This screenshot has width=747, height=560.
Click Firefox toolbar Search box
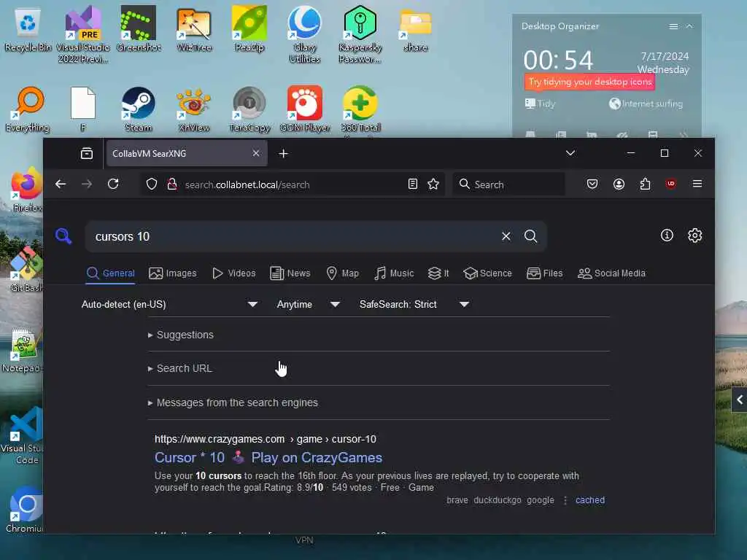click(x=508, y=184)
